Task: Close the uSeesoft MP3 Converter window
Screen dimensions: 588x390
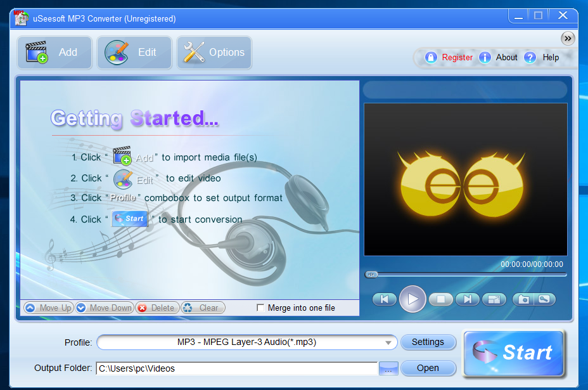Action: click(x=563, y=15)
